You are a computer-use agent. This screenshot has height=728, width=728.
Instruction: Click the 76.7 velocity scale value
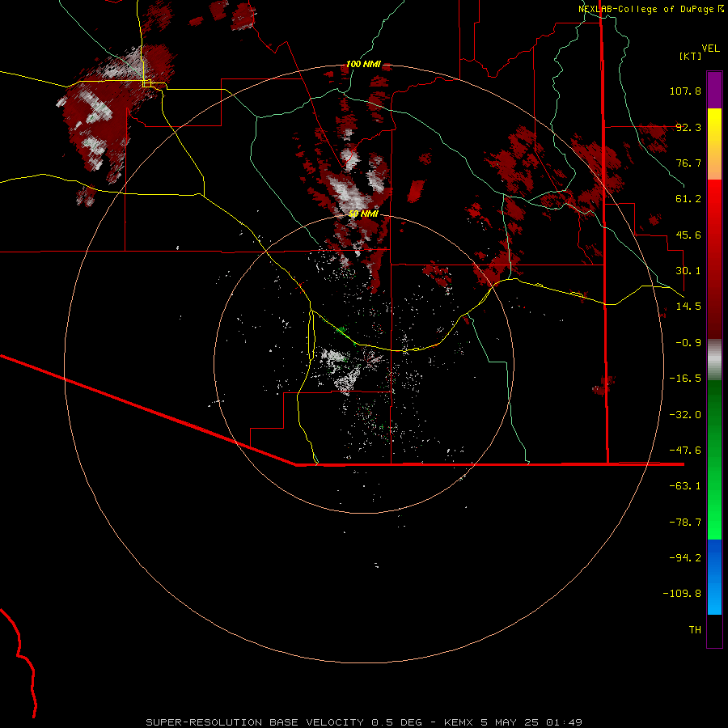pyautogui.click(x=688, y=163)
